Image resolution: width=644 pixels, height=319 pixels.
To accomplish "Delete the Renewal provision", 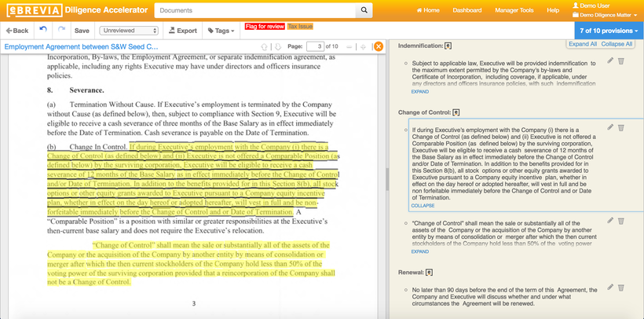I will [621, 287].
